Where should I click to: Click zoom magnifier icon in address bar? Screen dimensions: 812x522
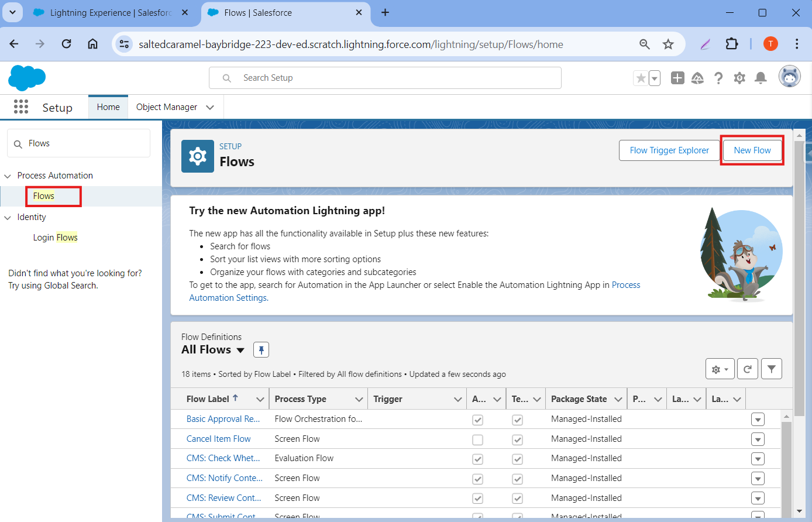pos(645,44)
